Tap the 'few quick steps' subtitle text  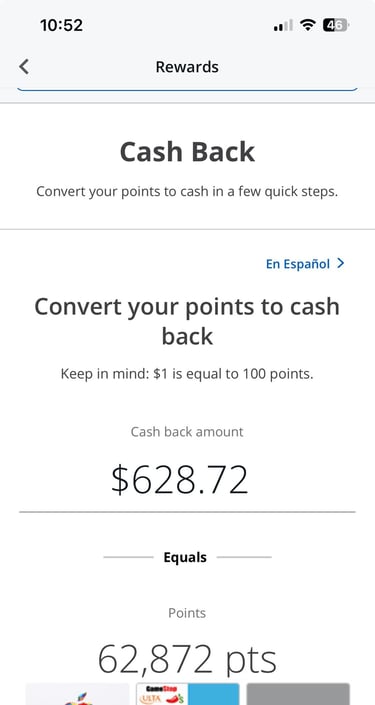[x=187, y=192]
